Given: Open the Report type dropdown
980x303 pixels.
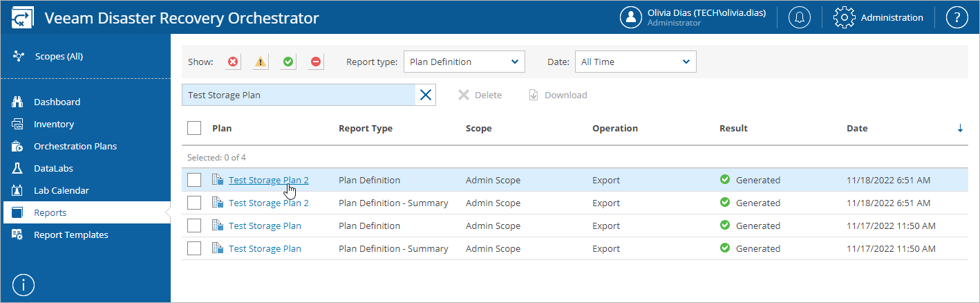Looking at the screenshot, I should 464,62.
